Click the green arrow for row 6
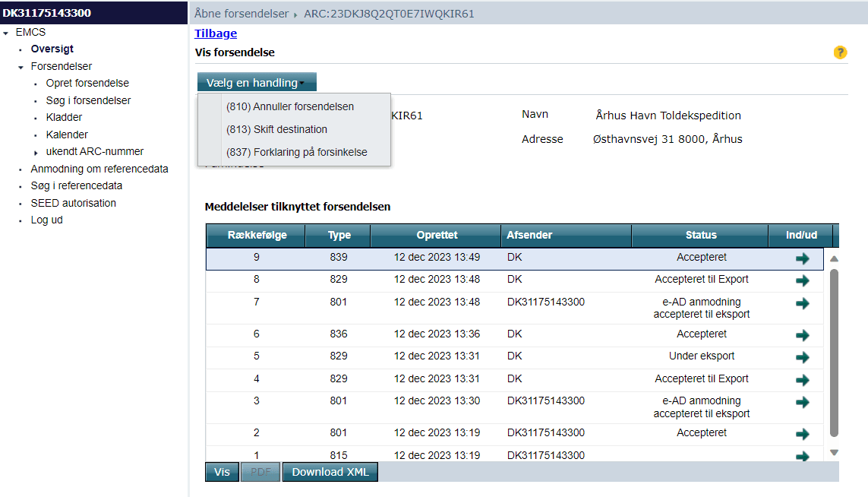 coord(802,335)
